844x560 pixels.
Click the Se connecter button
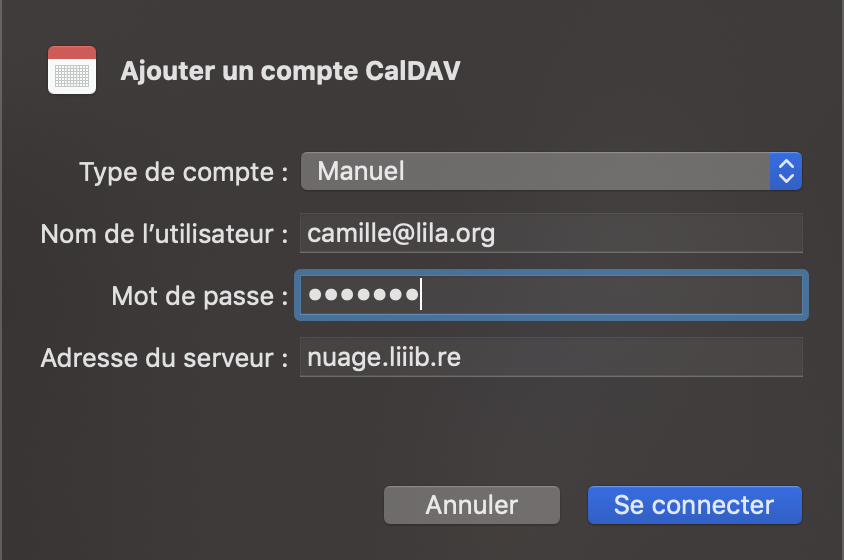pos(694,505)
